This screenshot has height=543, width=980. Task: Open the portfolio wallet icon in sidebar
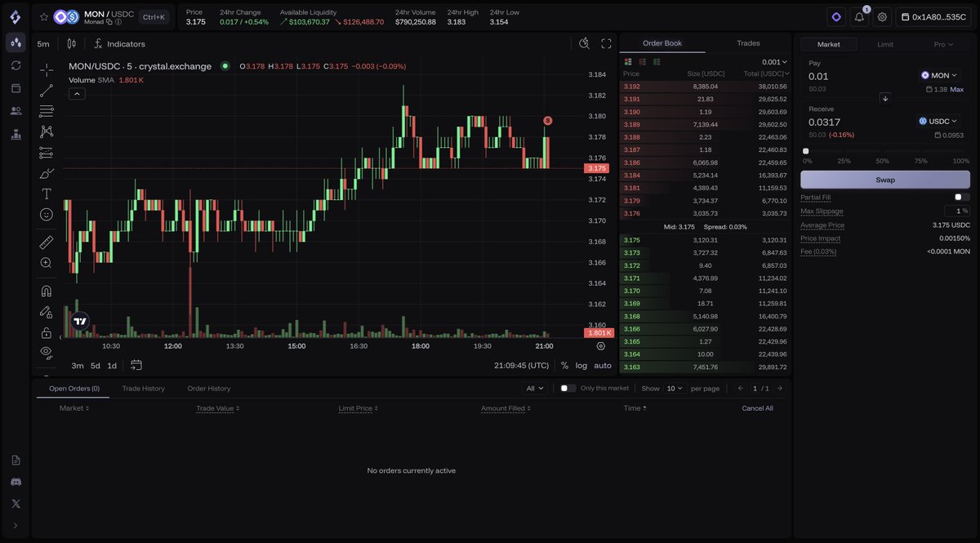16,88
